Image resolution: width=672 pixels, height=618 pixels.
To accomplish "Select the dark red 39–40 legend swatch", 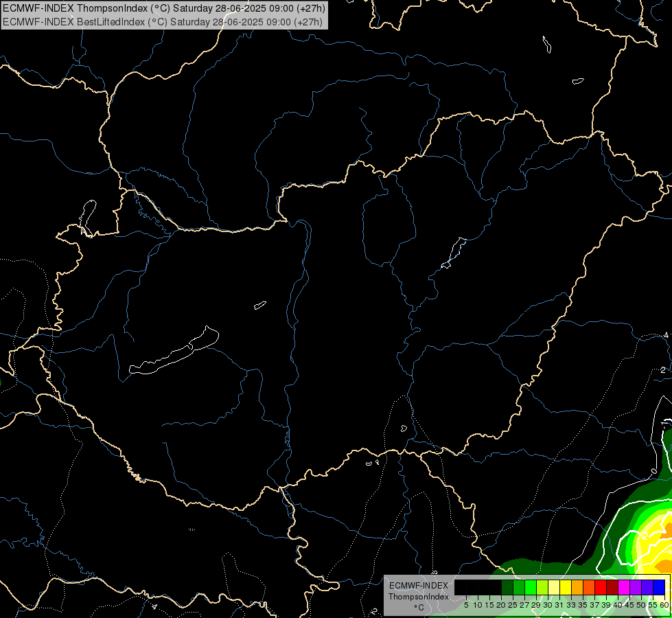I will 612,587.
